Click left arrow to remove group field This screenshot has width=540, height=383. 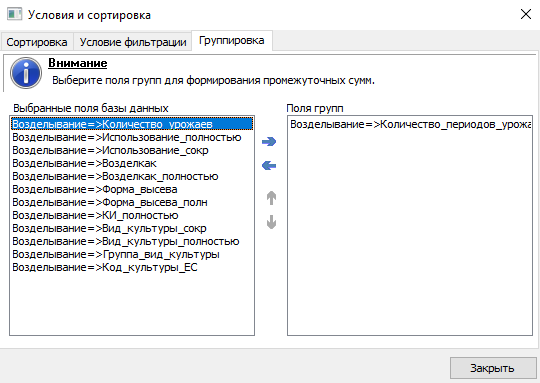click(269, 166)
